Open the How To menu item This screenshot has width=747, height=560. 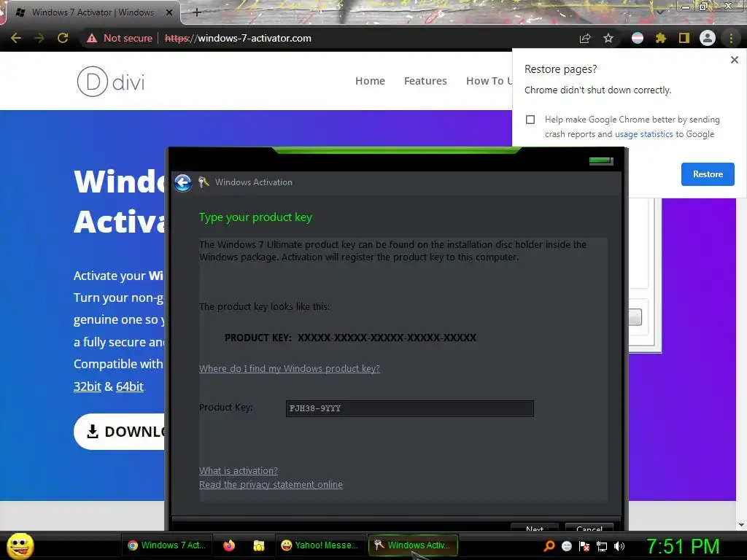pos(489,81)
